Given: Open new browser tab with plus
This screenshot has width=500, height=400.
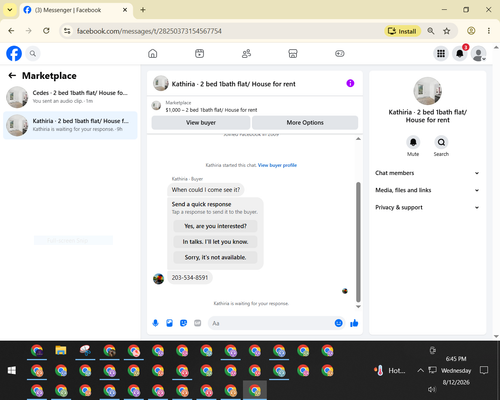Looking at the screenshot, I should (143, 10).
